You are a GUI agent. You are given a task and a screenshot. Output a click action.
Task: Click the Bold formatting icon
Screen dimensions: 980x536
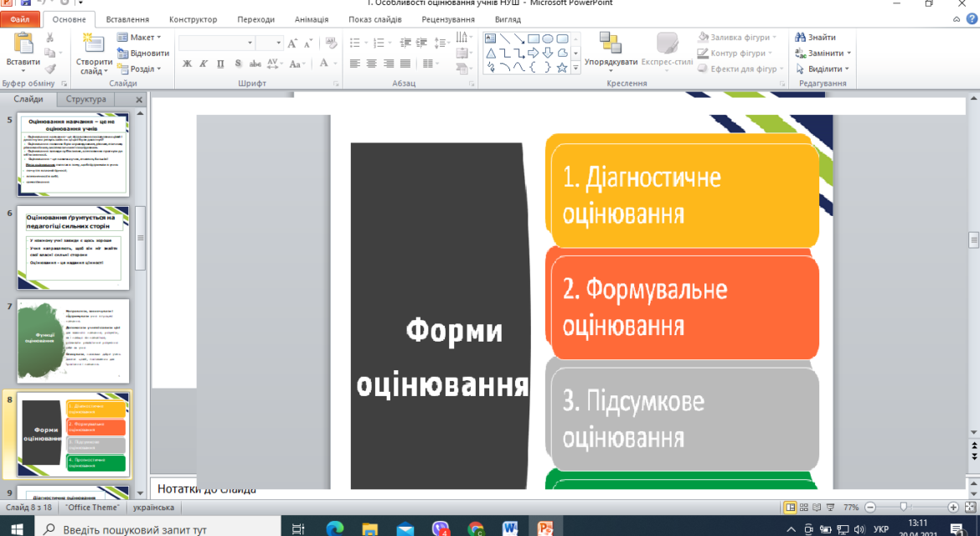tap(187, 63)
